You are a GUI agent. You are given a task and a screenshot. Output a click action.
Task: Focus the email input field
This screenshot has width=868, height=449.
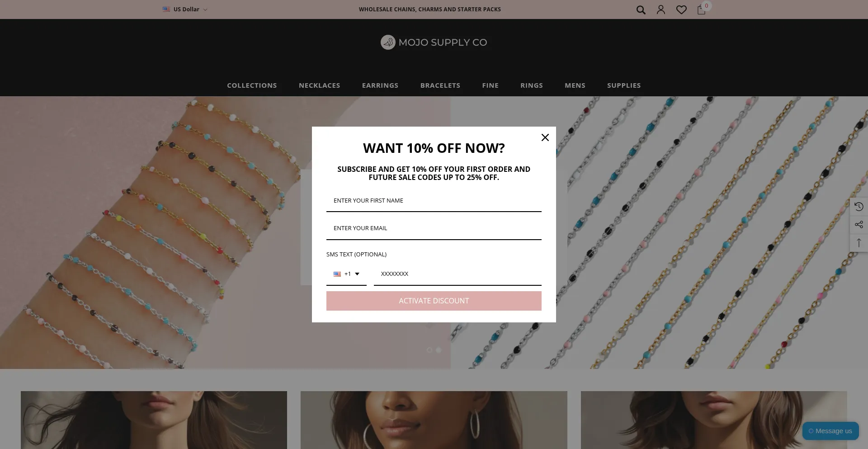tap(434, 228)
